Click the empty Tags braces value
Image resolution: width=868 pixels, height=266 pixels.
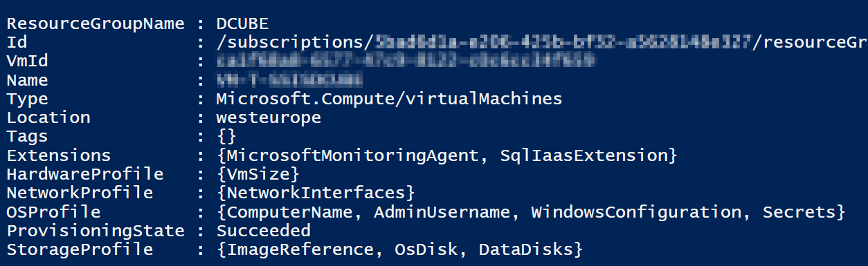click(226, 136)
